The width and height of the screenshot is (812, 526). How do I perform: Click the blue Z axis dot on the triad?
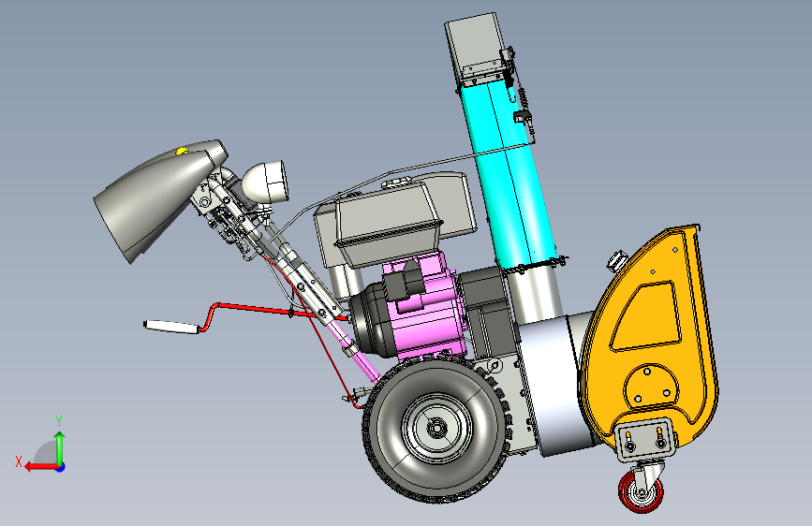pos(61,467)
